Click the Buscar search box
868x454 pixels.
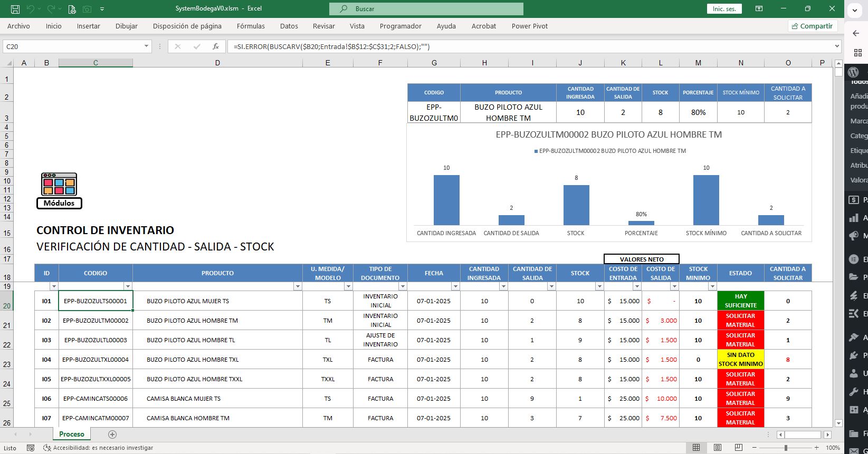pos(426,9)
